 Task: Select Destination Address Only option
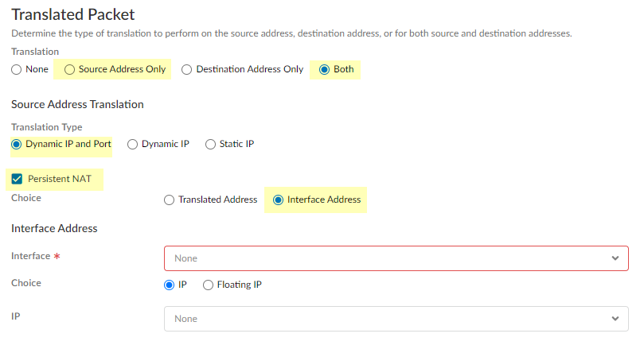pos(187,69)
